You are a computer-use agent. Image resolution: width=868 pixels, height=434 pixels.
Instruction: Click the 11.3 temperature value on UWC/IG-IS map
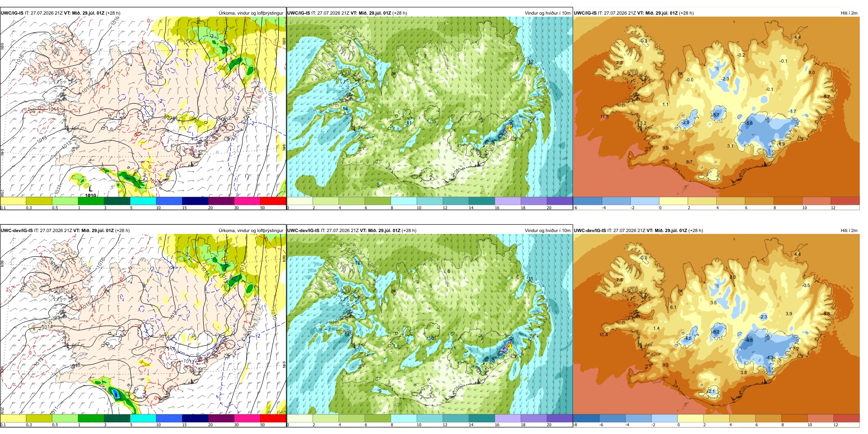[604, 117]
